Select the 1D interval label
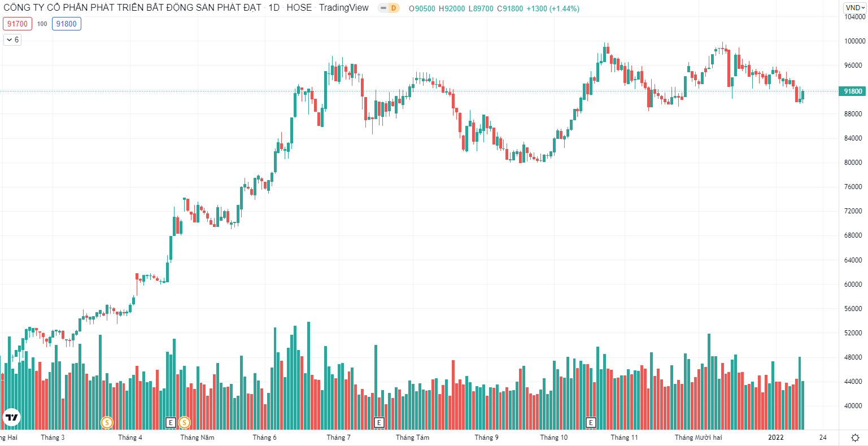Viewport: 868px width, 446px height. click(x=273, y=8)
